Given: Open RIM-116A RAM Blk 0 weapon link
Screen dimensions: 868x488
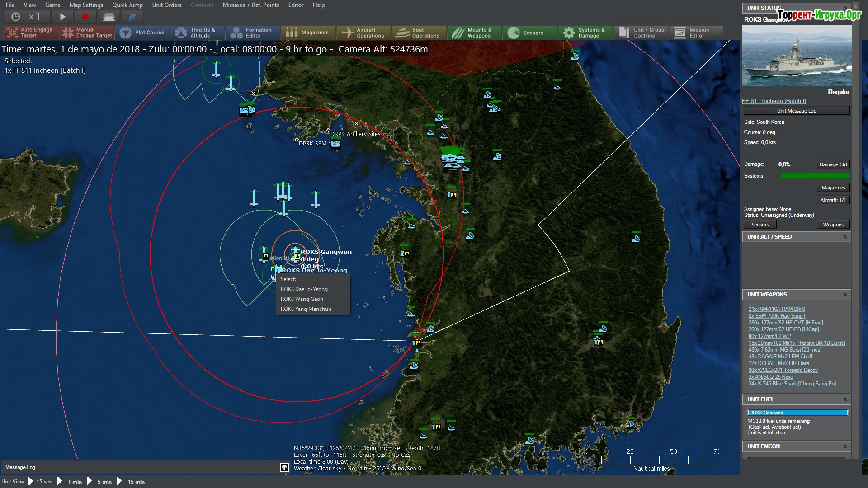Looking at the screenshot, I should click(x=776, y=309).
